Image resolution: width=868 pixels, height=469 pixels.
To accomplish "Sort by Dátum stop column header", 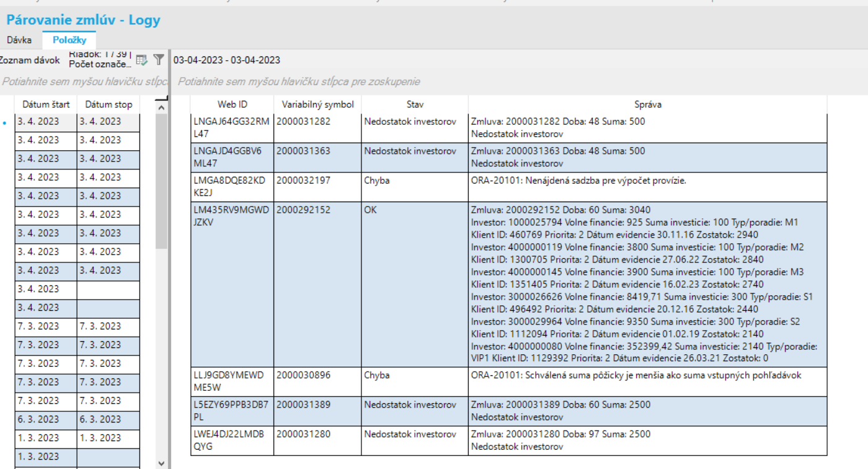I will (x=108, y=104).
